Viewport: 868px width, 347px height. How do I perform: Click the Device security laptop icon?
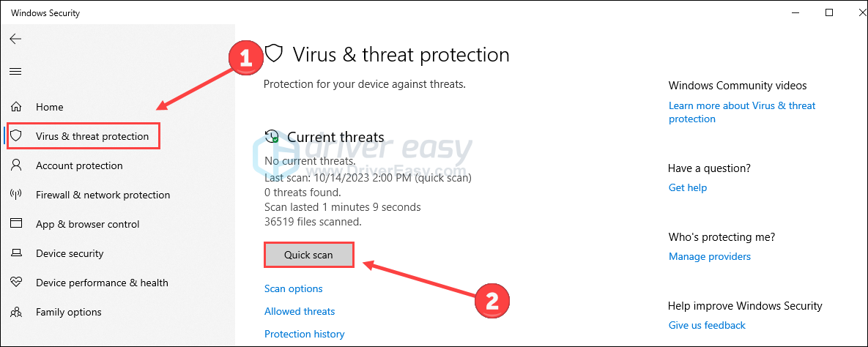tap(17, 253)
